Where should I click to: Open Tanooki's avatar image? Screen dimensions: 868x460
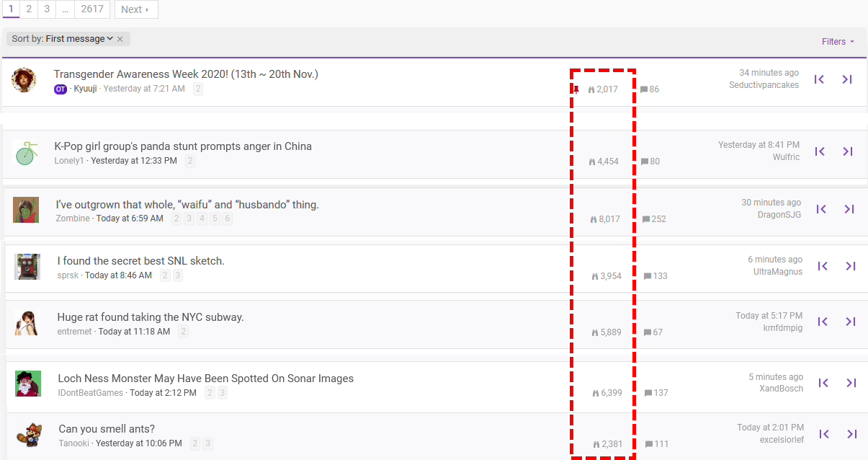29,435
